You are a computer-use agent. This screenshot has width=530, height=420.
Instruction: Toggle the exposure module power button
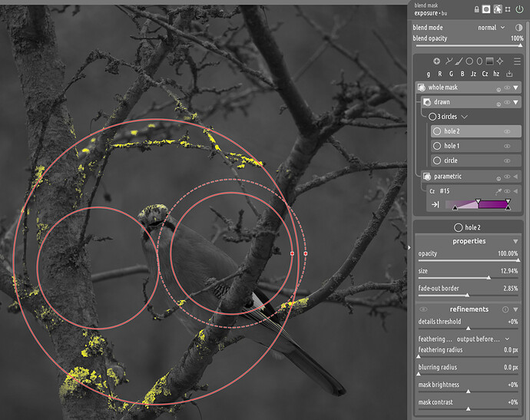pos(519,9)
